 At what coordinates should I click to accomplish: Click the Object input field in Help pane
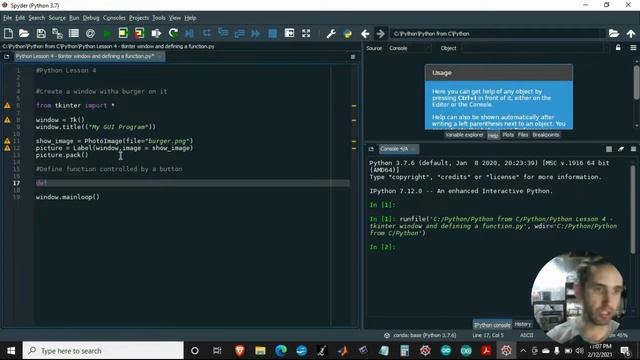point(534,48)
